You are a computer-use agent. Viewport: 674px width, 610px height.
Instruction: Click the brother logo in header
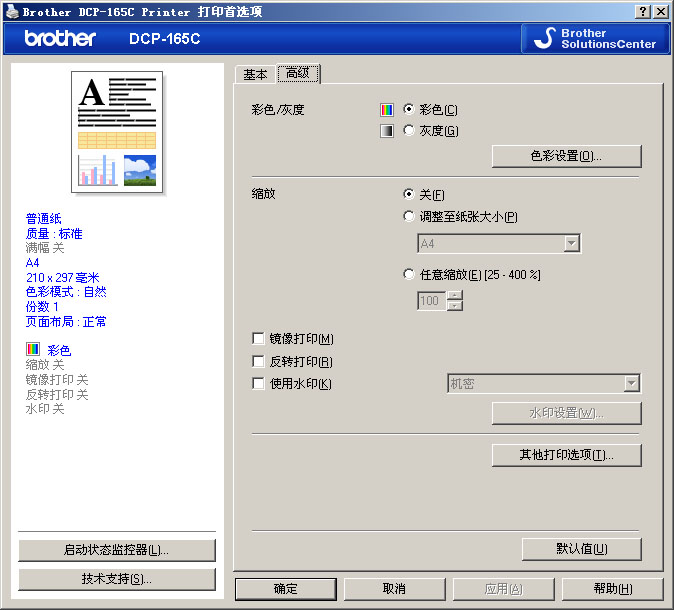pyautogui.click(x=60, y=38)
